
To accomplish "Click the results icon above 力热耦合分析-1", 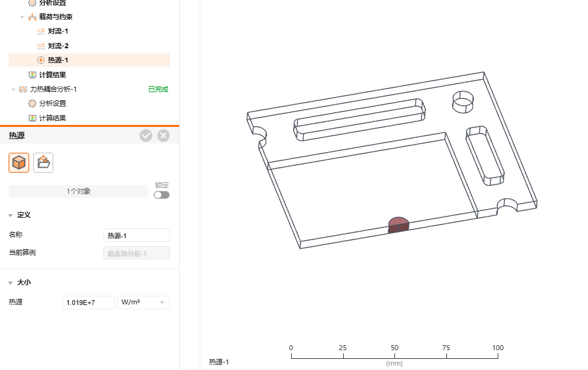I will [33, 75].
